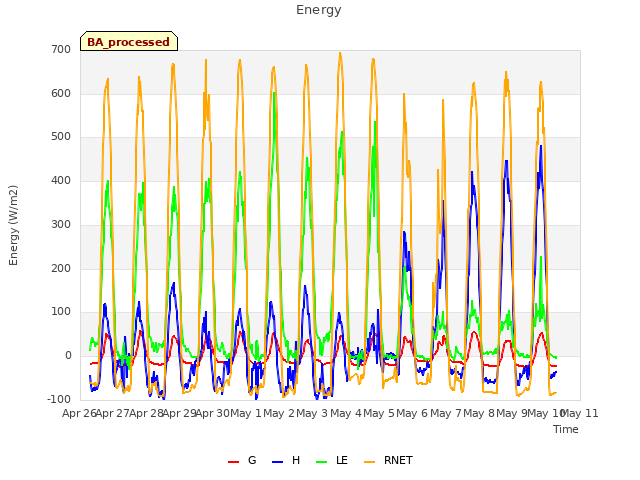Select the G legend label
Image resolution: width=640 pixels, height=480 pixels.
[x=252, y=460]
